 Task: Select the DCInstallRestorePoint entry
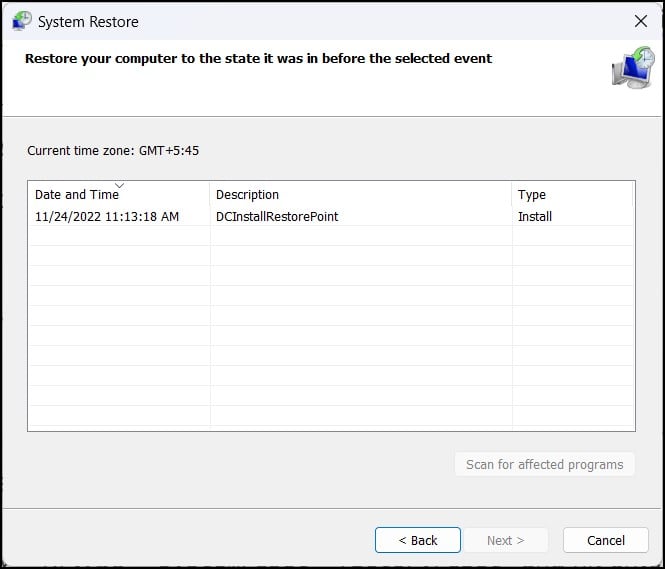click(277, 216)
